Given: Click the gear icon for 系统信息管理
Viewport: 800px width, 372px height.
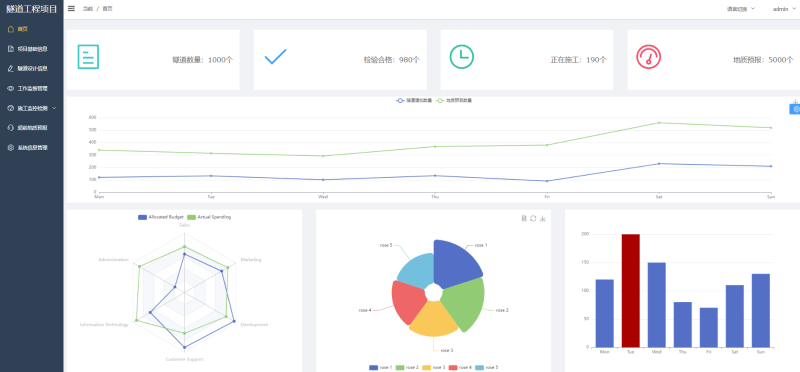Looking at the screenshot, I should pyautogui.click(x=11, y=147).
